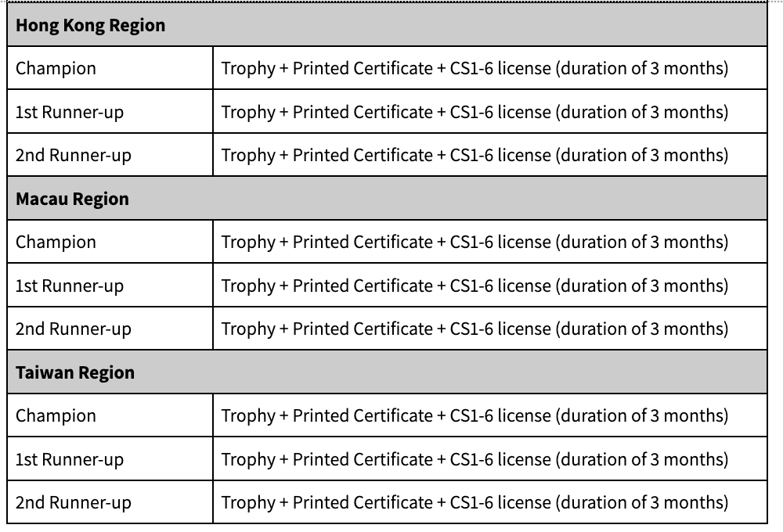The image size is (783, 532).
Task: Select 2nd Runner-up cell under Macau Region
Action: tap(74, 329)
